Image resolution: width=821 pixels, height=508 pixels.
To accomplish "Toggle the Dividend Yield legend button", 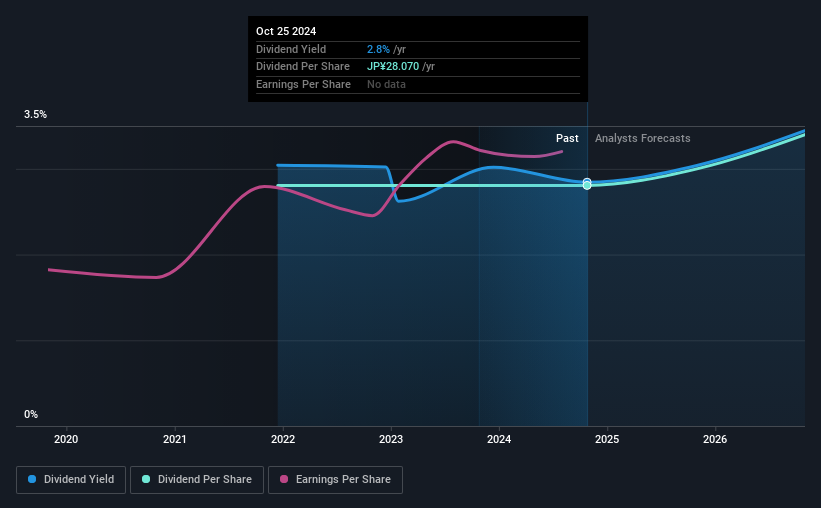I will [x=71, y=480].
